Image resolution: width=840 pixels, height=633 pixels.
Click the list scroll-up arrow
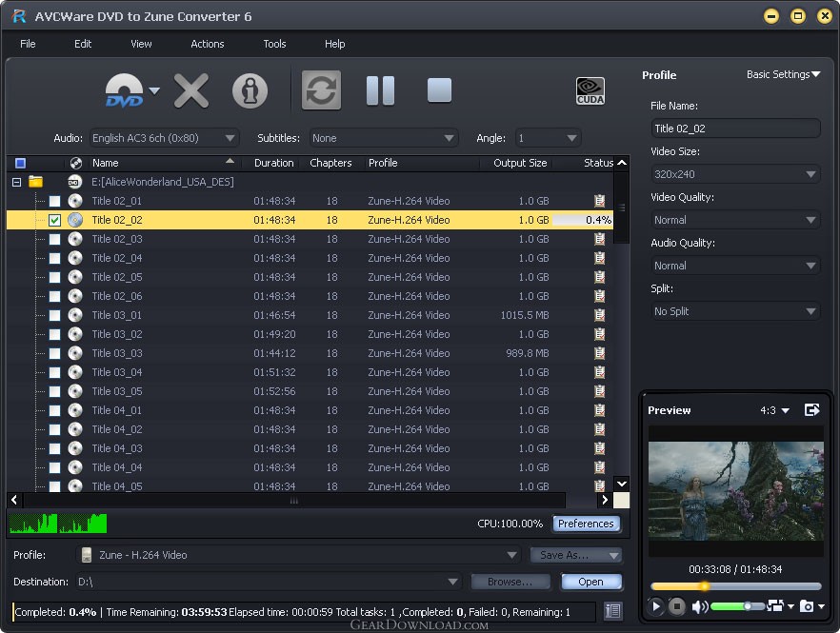point(621,163)
